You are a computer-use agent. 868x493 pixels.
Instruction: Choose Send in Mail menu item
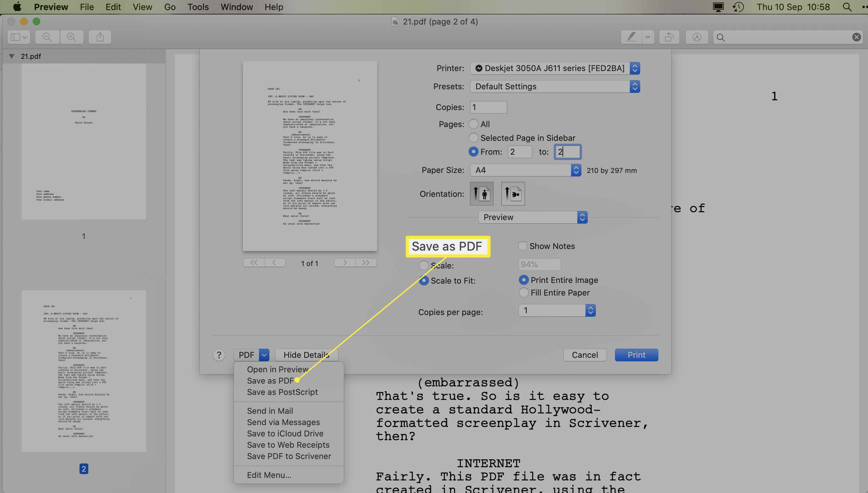click(x=288, y=411)
